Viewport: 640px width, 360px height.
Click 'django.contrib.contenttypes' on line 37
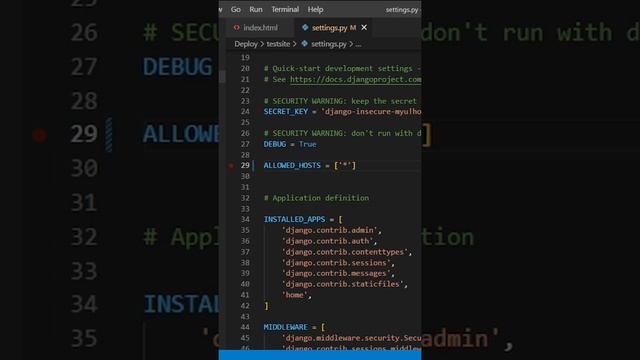[345, 252]
